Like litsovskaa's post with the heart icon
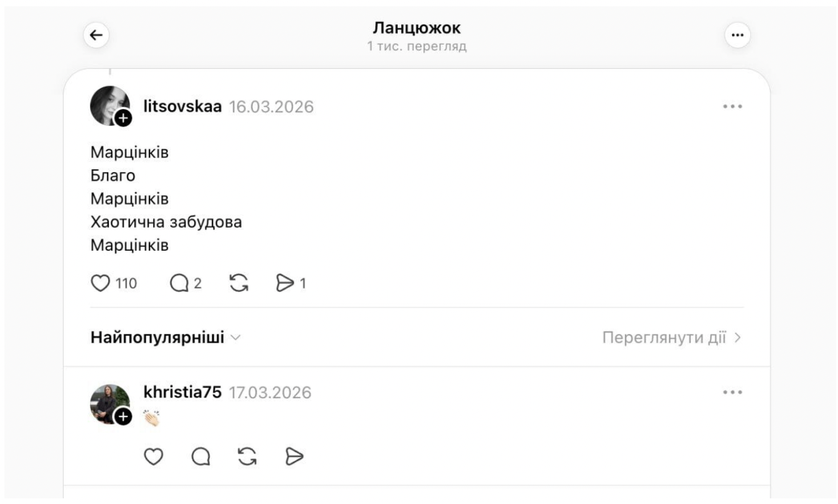The image size is (838, 504). point(101,283)
